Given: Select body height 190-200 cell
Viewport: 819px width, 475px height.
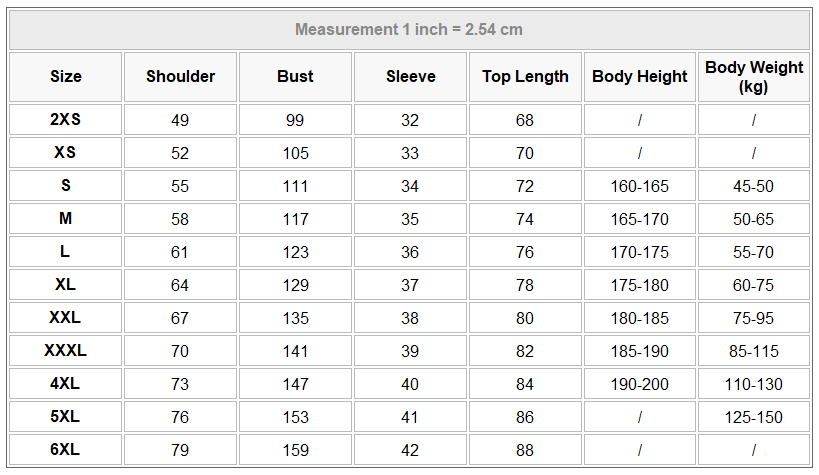Looking at the screenshot, I should click(x=640, y=384).
